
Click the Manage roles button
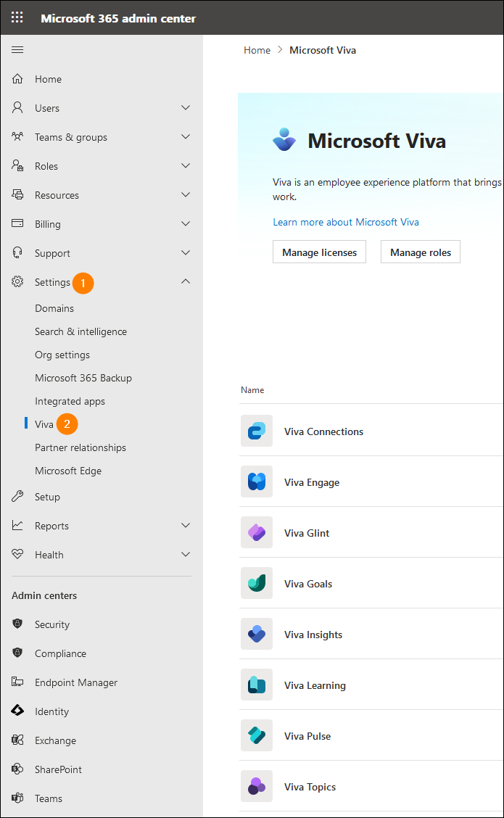(x=421, y=252)
